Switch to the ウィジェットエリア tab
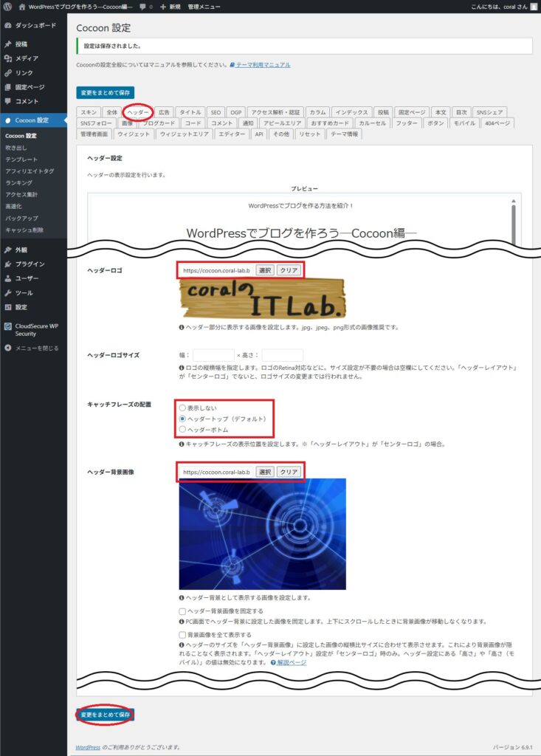The image size is (541, 756). coord(185,134)
